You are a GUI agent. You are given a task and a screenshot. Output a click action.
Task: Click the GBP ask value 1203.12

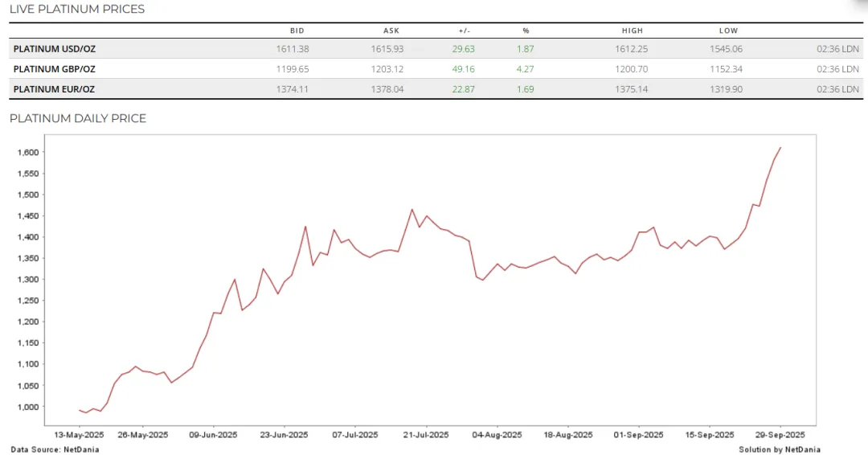click(x=387, y=69)
